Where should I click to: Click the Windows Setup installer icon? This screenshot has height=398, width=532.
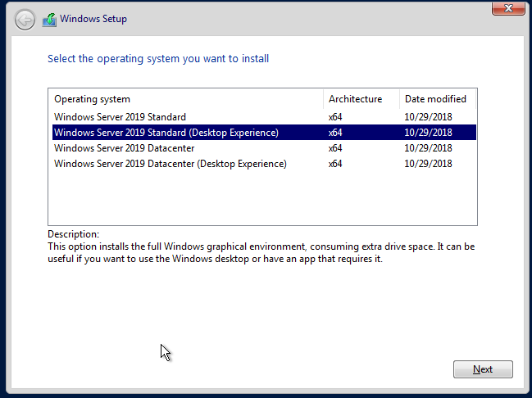pos(49,20)
